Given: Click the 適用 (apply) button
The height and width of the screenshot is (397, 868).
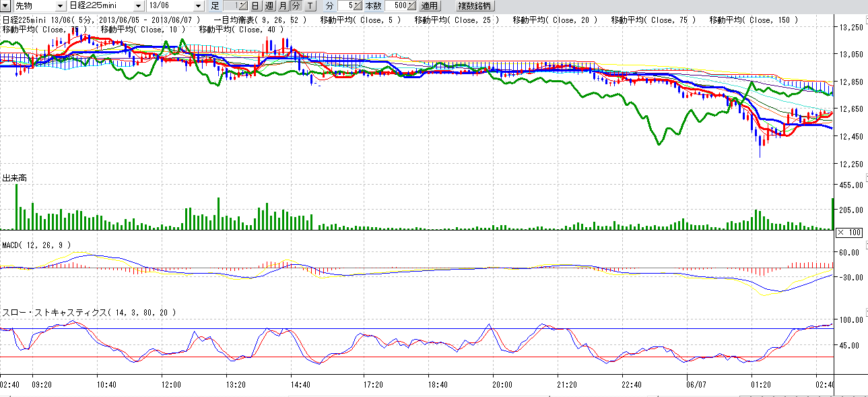Looking at the screenshot, I should (430, 6).
